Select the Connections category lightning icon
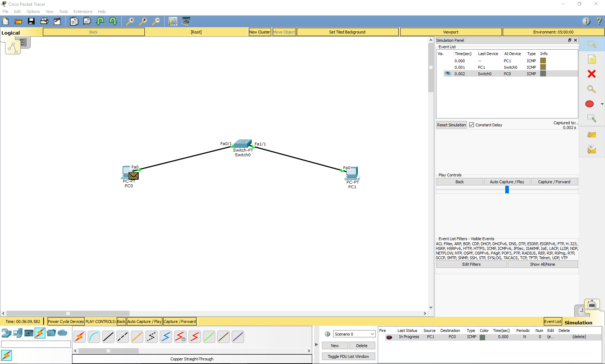The image size is (605, 364). point(40,333)
